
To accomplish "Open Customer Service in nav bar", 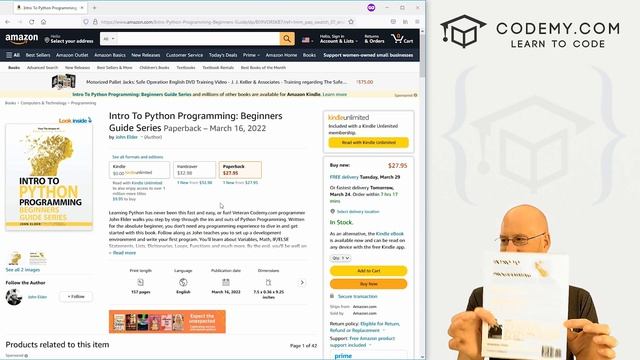I will (x=184, y=55).
